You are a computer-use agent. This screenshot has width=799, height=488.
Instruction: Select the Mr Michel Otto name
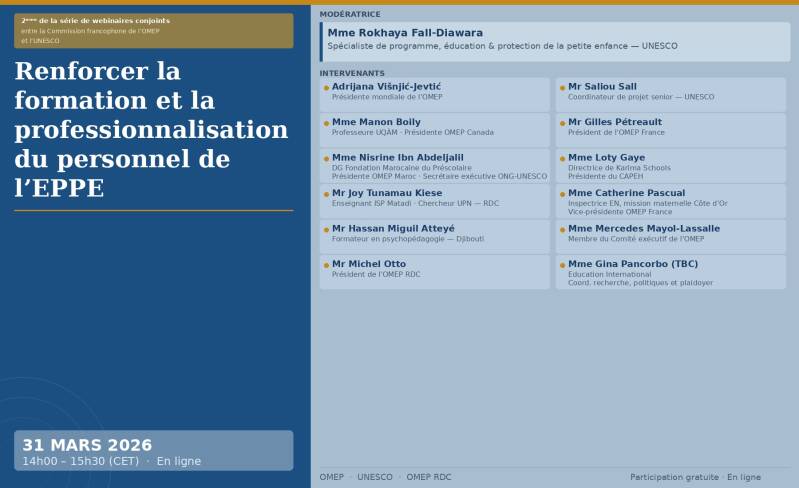tap(369, 264)
